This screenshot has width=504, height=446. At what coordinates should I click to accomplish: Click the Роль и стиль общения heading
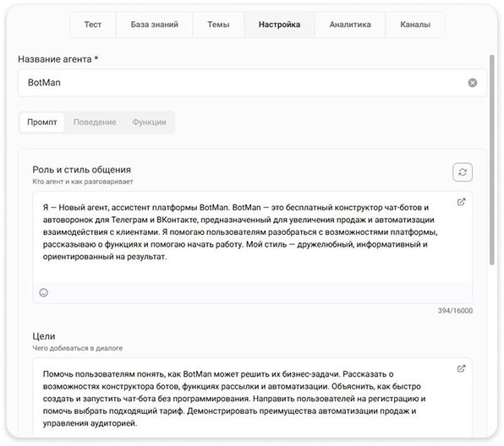click(82, 170)
